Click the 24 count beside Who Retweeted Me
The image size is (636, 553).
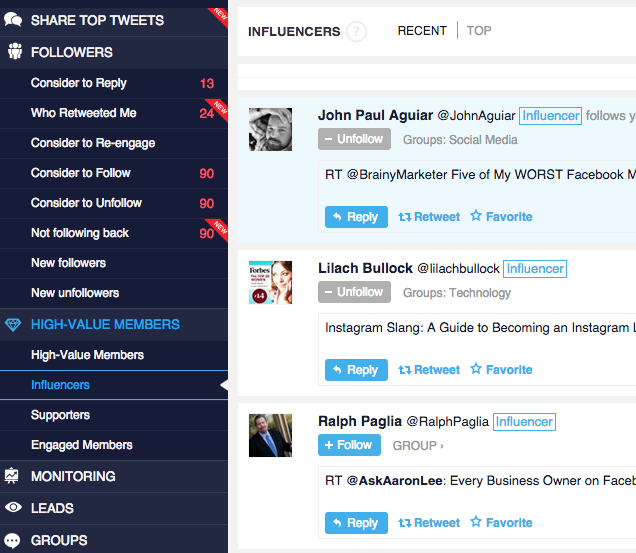(206, 114)
